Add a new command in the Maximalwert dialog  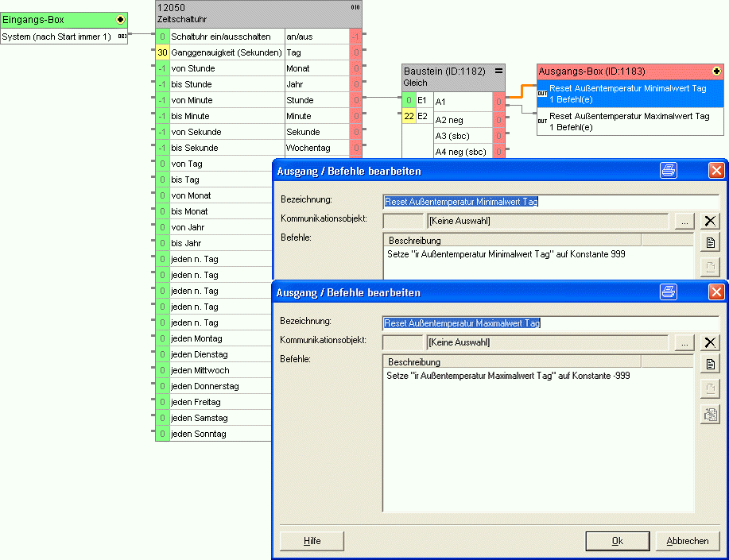(710, 364)
